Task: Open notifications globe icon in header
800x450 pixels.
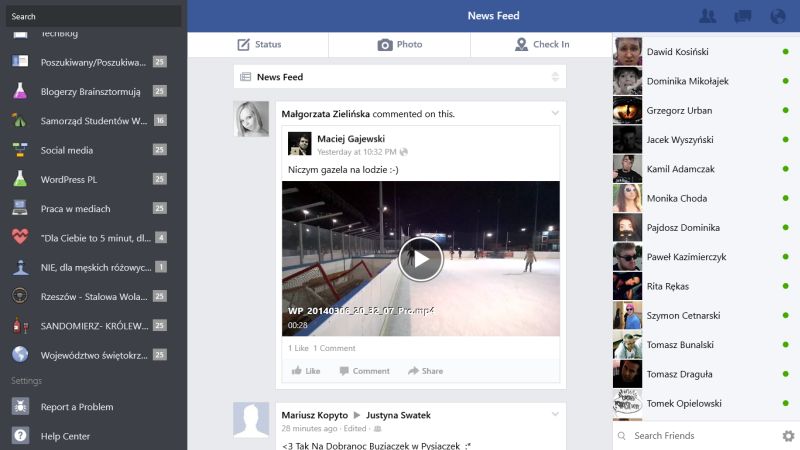Action: pyautogui.click(x=778, y=16)
